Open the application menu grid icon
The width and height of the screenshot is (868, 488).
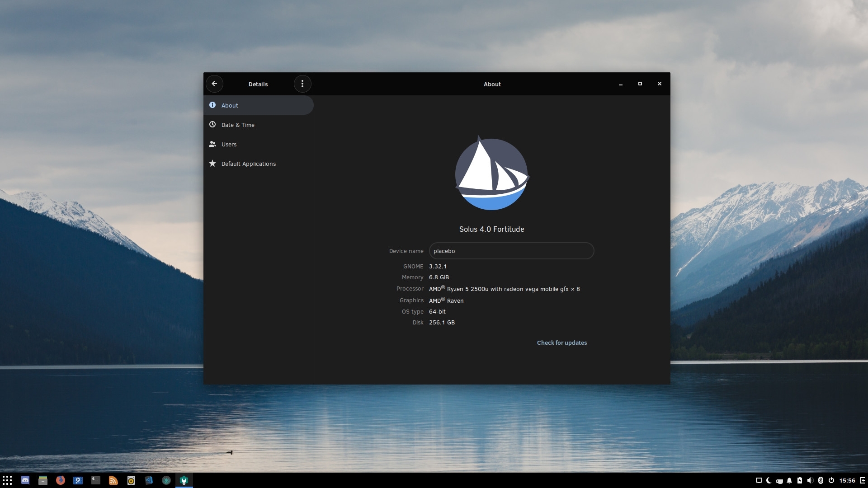tap(7, 480)
